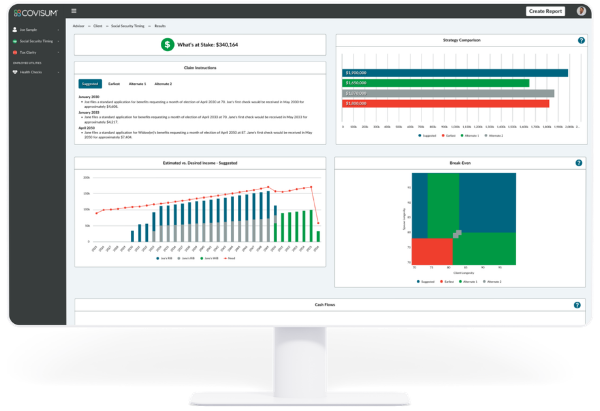This screenshot has width=600, height=411.
Task: Select the Alternate 1 tab
Action: click(137, 84)
